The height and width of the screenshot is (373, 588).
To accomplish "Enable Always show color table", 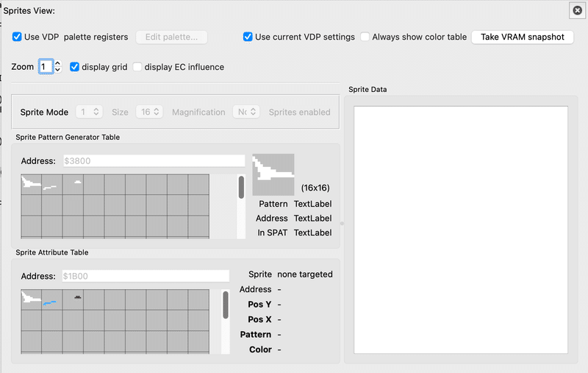I will (365, 37).
